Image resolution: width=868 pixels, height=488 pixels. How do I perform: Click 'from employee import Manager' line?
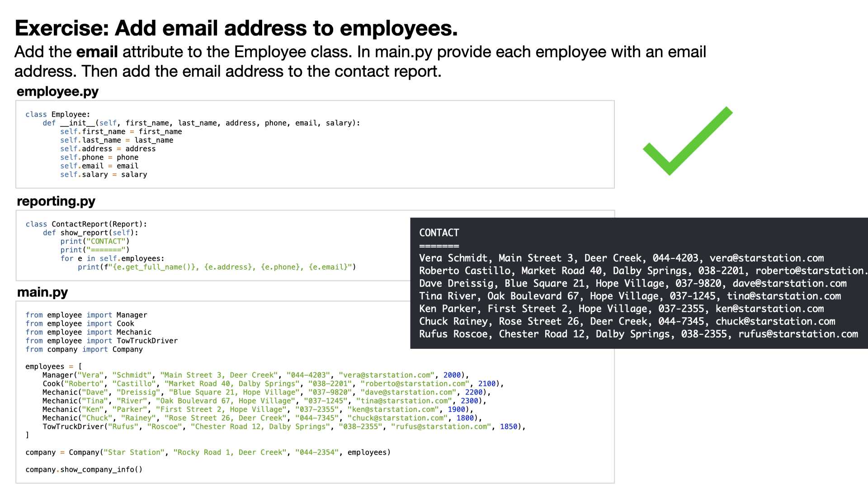click(x=86, y=315)
